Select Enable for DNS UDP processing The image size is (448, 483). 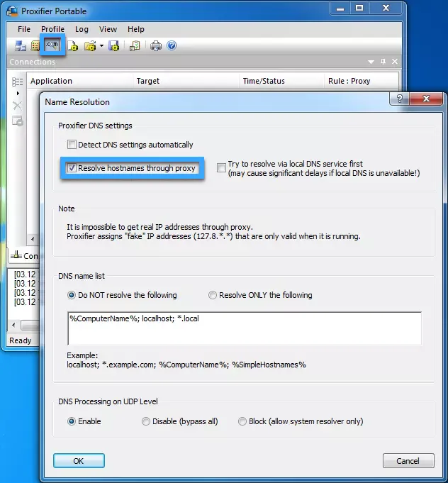(x=72, y=421)
